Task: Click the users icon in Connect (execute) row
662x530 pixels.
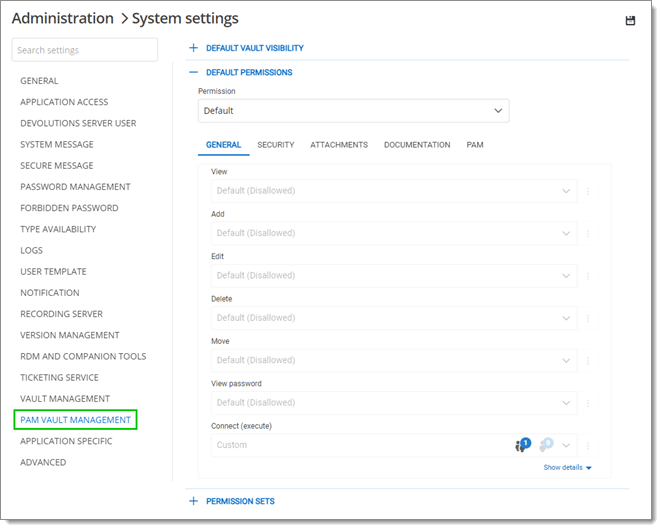Action: (x=523, y=445)
